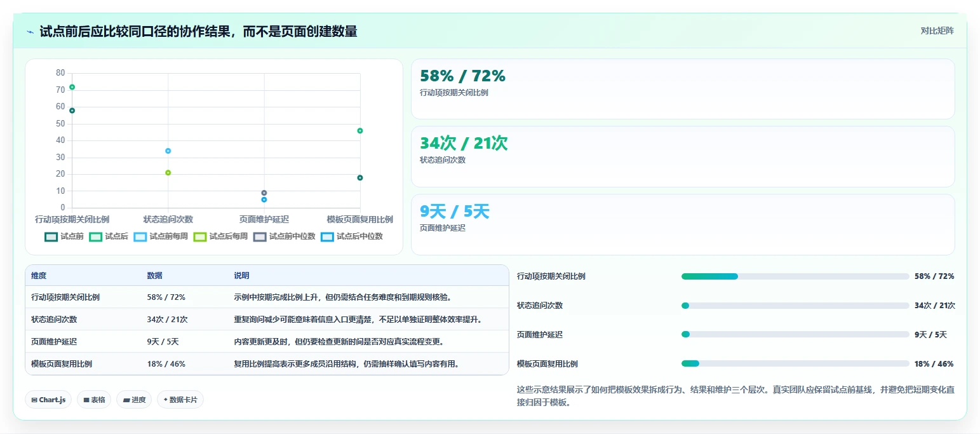The height and width of the screenshot is (434, 980).
Task: Click the 数据 column header
Action: (155, 276)
